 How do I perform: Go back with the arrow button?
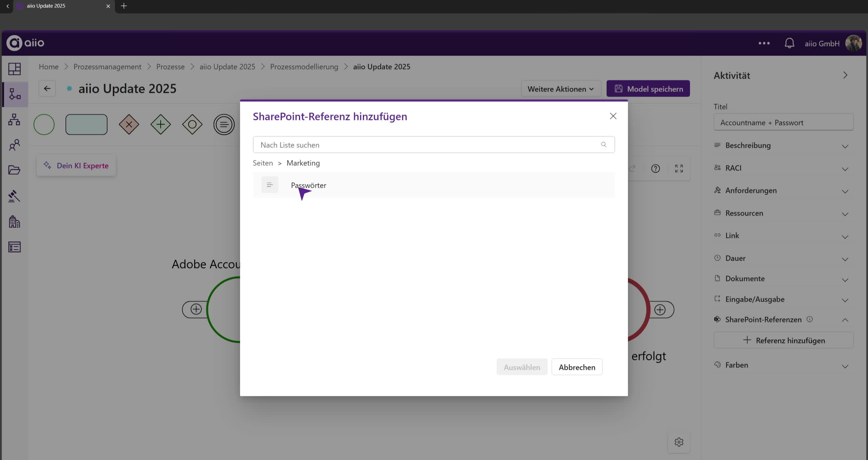tap(47, 88)
